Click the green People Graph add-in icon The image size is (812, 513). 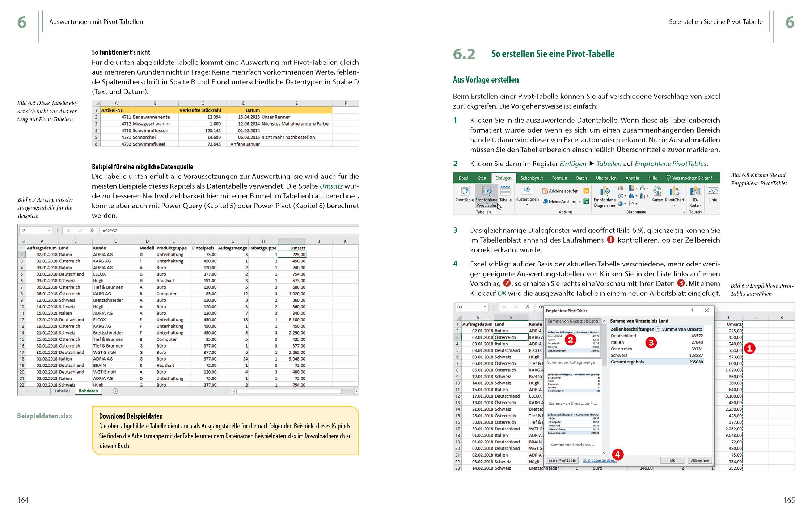tap(586, 201)
